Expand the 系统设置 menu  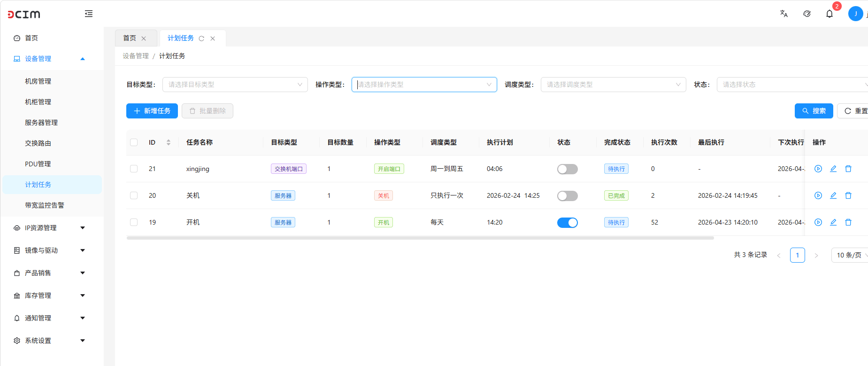tap(51, 341)
